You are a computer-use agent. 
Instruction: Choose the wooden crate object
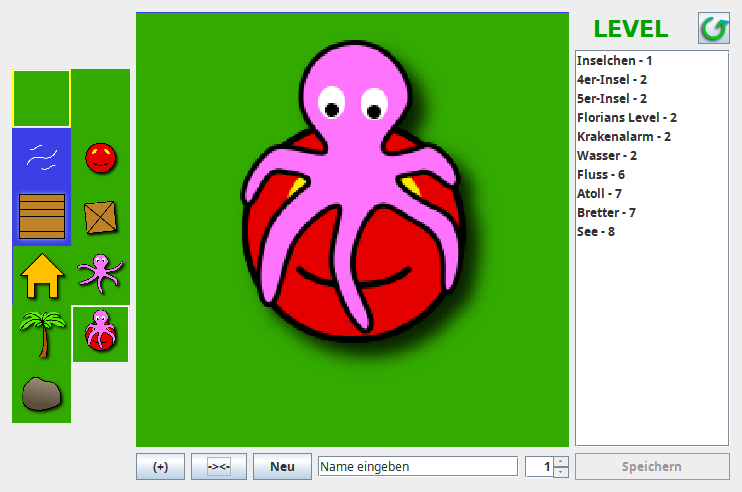100,217
